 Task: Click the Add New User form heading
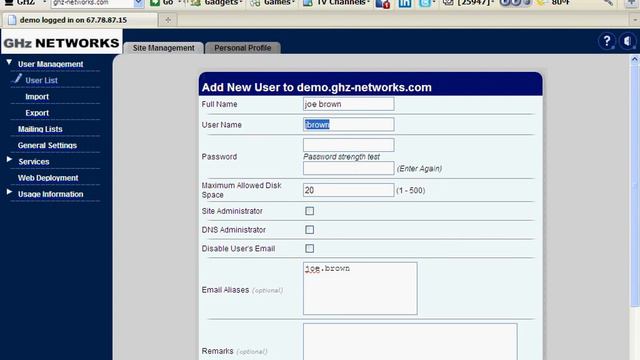317,87
